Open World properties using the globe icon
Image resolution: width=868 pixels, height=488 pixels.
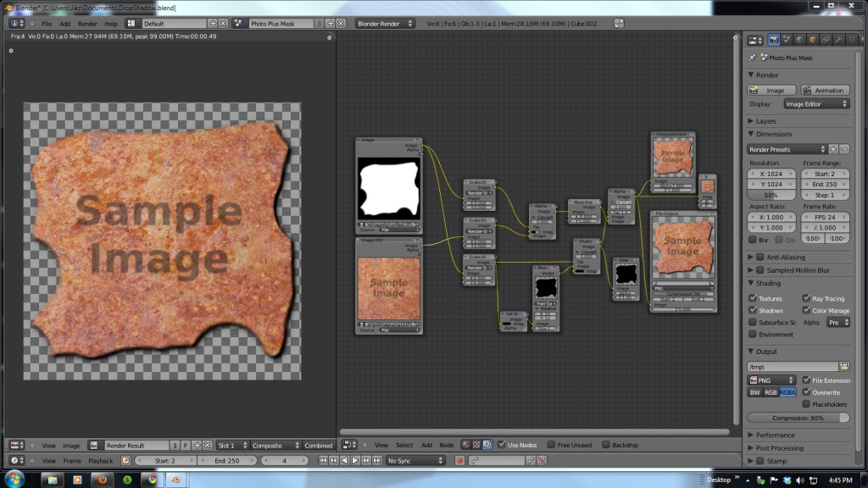[798, 40]
